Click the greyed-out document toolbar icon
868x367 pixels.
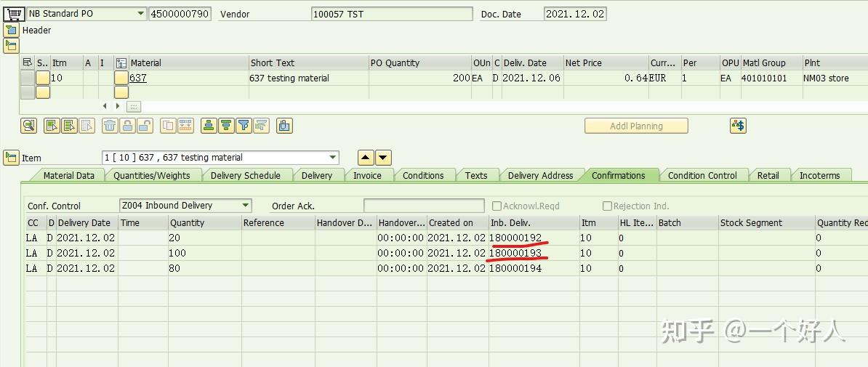click(87, 126)
